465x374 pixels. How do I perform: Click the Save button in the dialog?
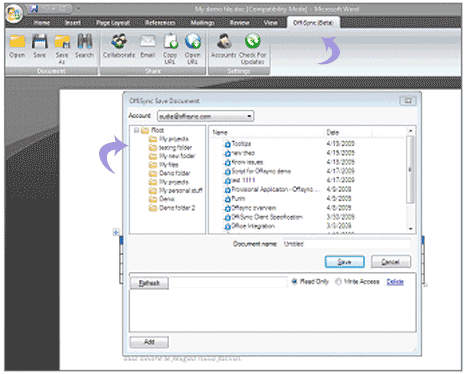click(345, 262)
